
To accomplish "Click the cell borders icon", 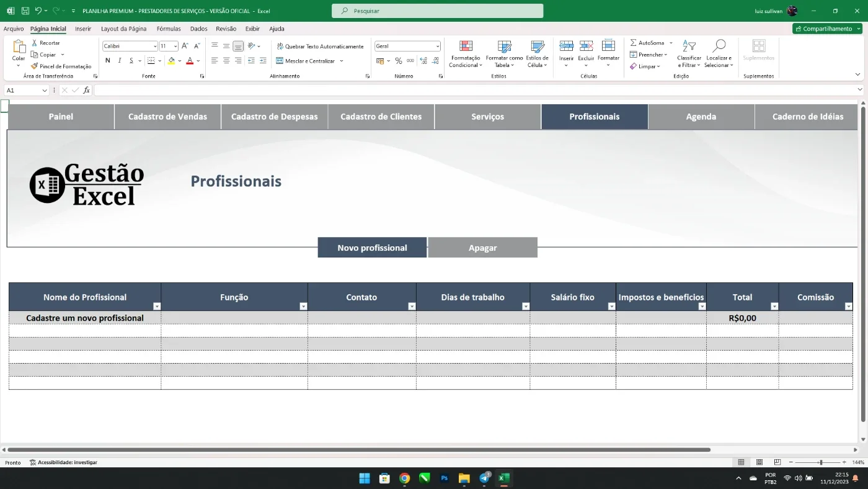I will 151,61.
